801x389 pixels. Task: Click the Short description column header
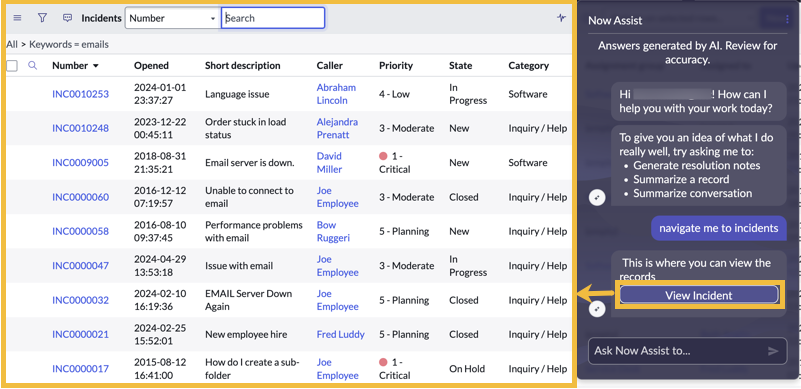click(243, 65)
